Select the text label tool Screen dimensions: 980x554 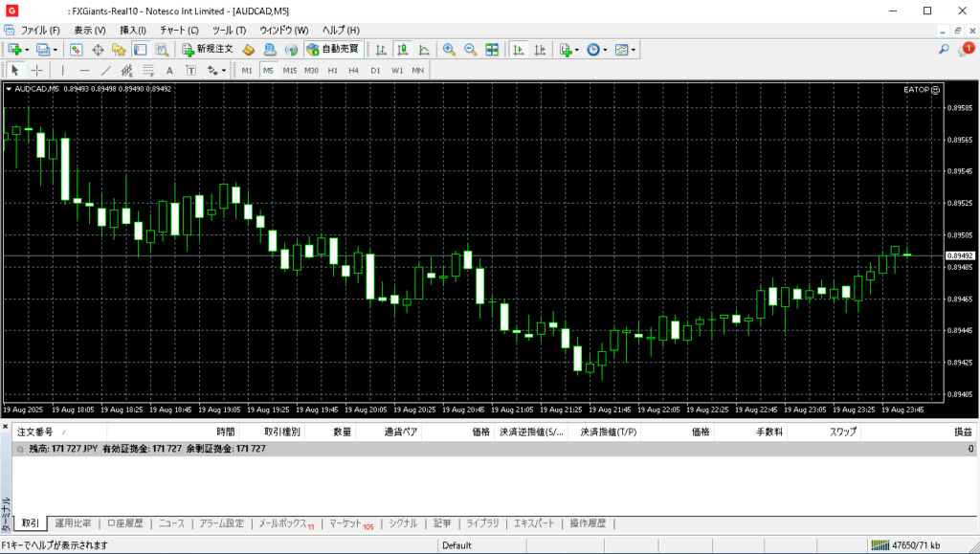[169, 70]
